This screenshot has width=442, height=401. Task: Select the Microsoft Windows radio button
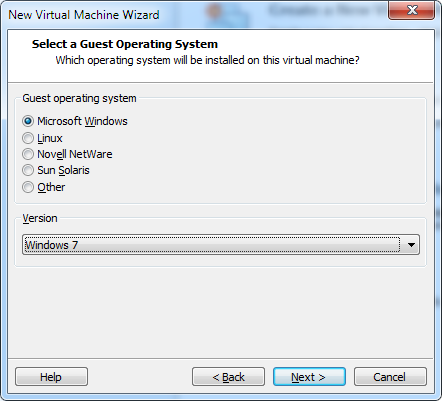pos(28,121)
